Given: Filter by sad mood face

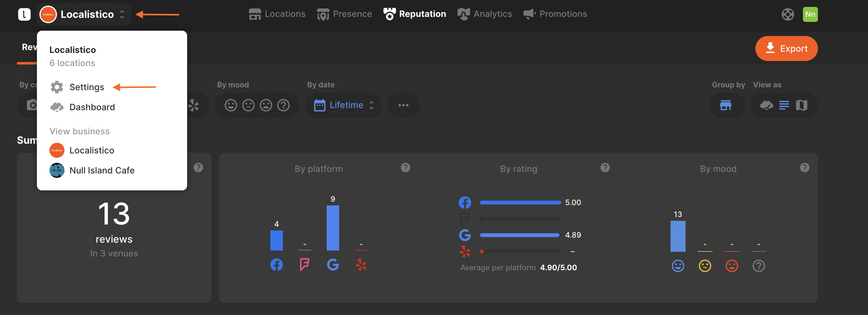Looking at the screenshot, I should pyautogui.click(x=266, y=105).
